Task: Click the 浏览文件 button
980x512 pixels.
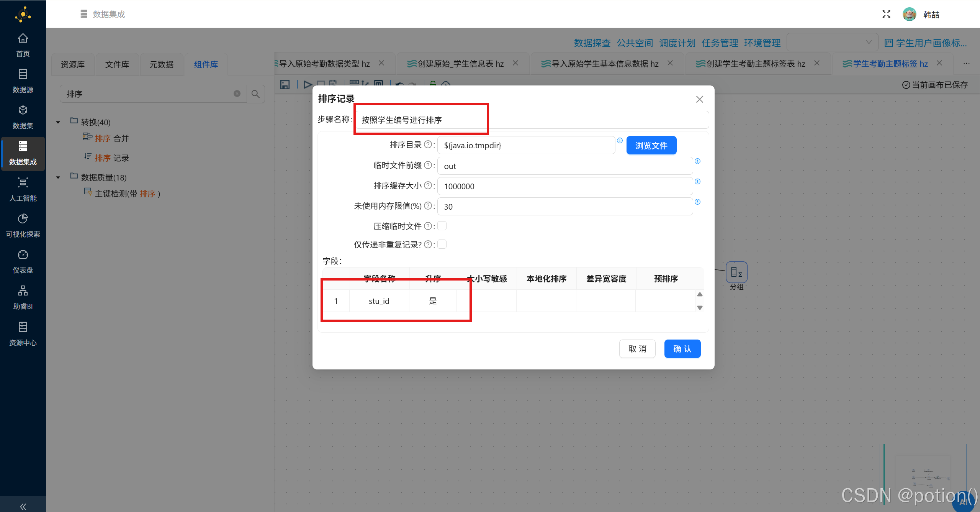Action: [651, 145]
